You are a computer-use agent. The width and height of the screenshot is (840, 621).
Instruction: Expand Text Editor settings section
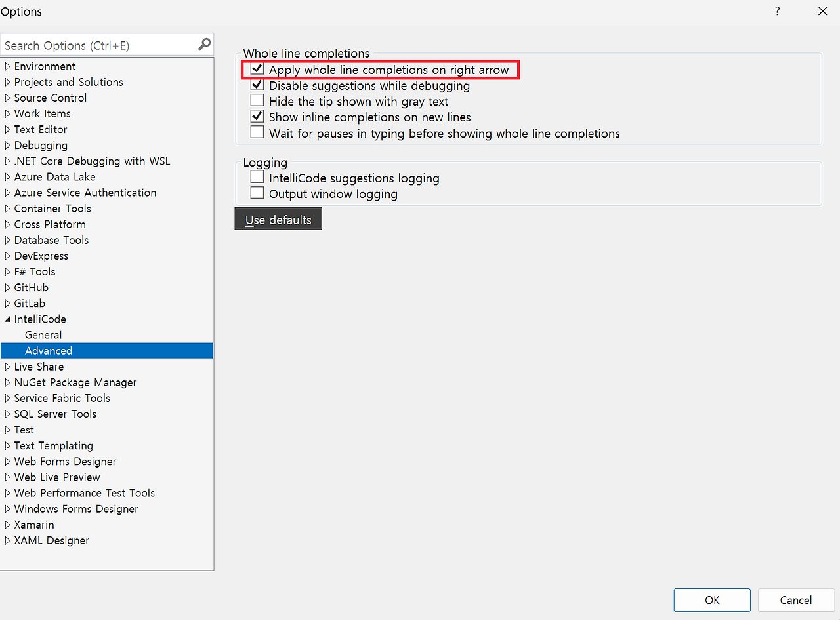(7, 129)
